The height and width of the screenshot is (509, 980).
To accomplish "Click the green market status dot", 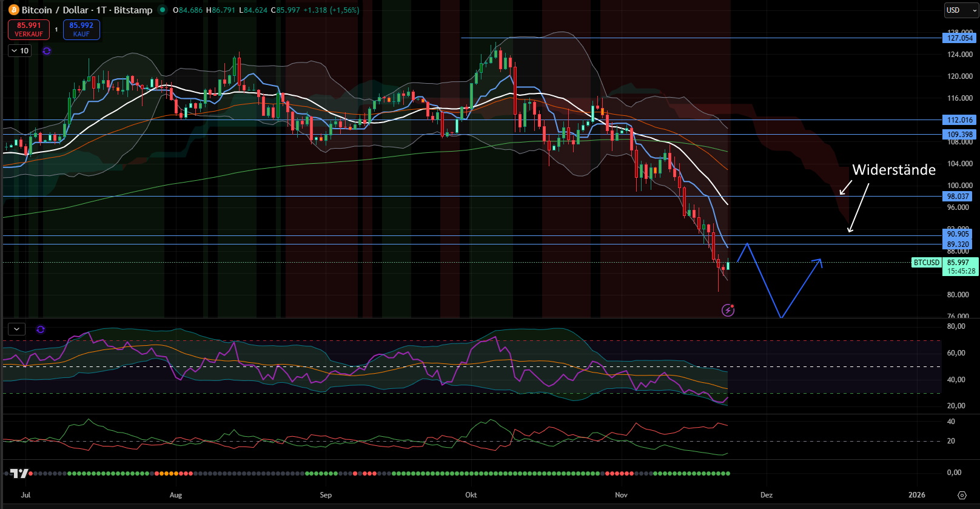I will (163, 10).
